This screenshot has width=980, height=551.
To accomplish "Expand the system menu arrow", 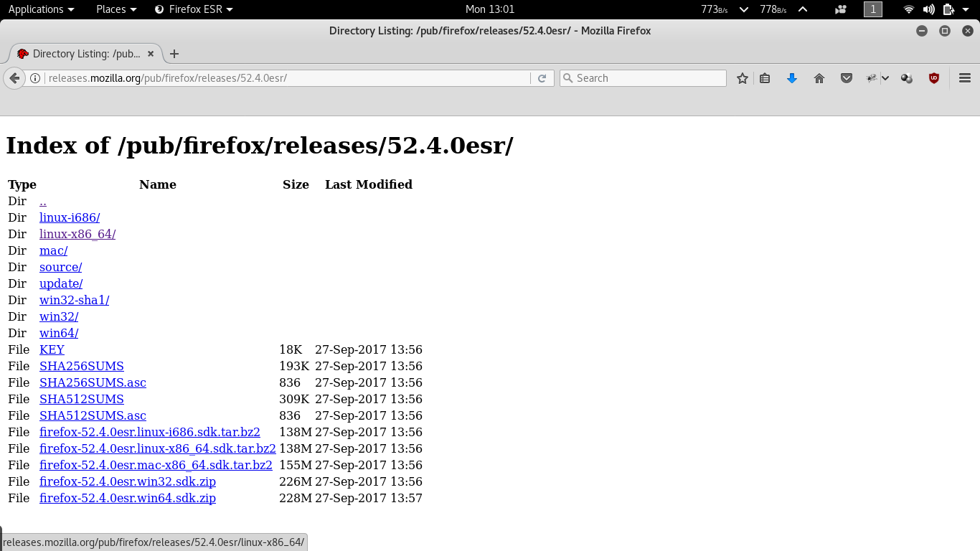I will point(966,9).
